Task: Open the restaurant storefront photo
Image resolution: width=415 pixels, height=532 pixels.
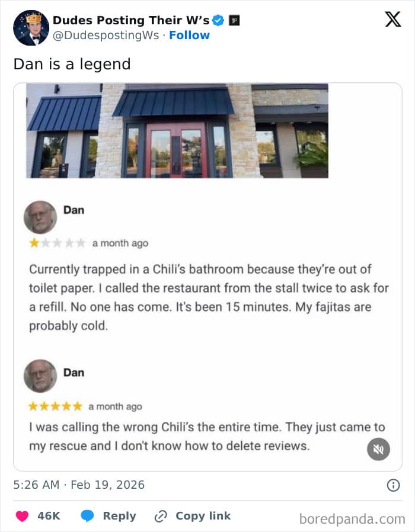Action: click(177, 130)
